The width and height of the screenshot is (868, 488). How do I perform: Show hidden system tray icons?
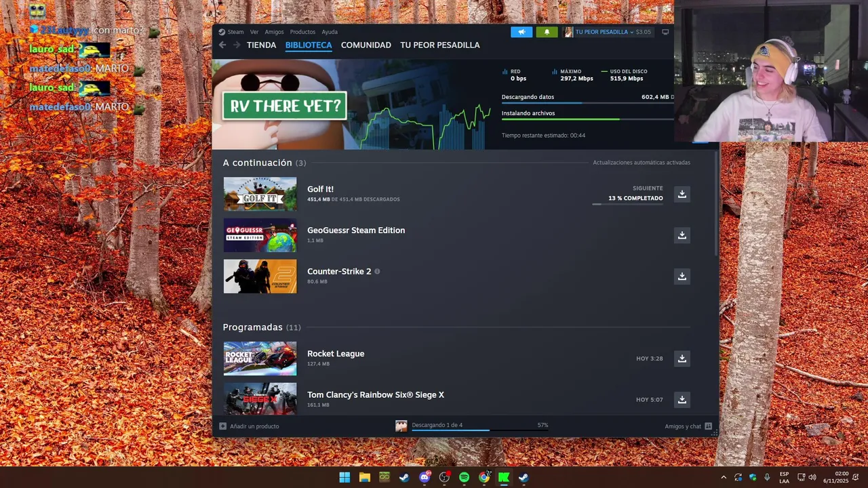(x=724, y=477)
